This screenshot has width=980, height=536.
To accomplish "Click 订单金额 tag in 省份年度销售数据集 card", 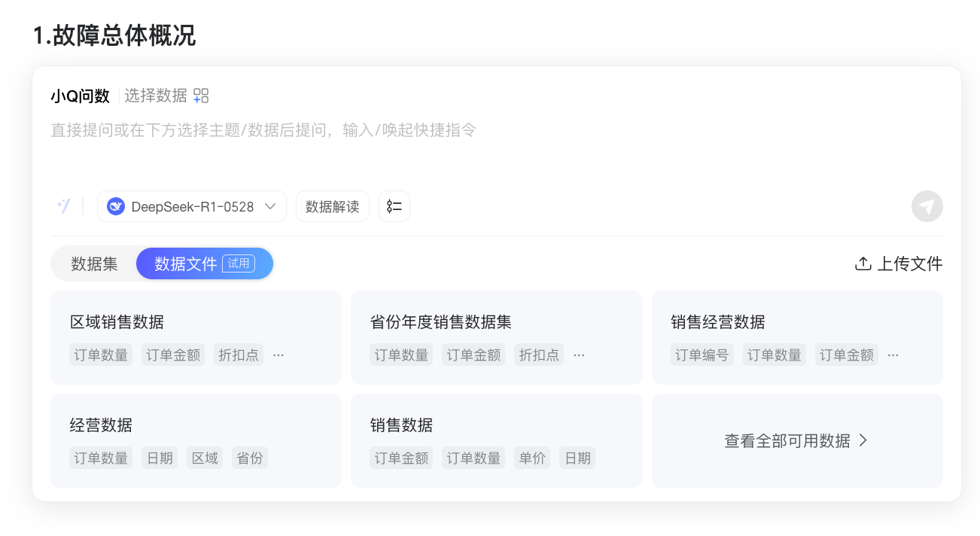I will click(x=473, y=355).
